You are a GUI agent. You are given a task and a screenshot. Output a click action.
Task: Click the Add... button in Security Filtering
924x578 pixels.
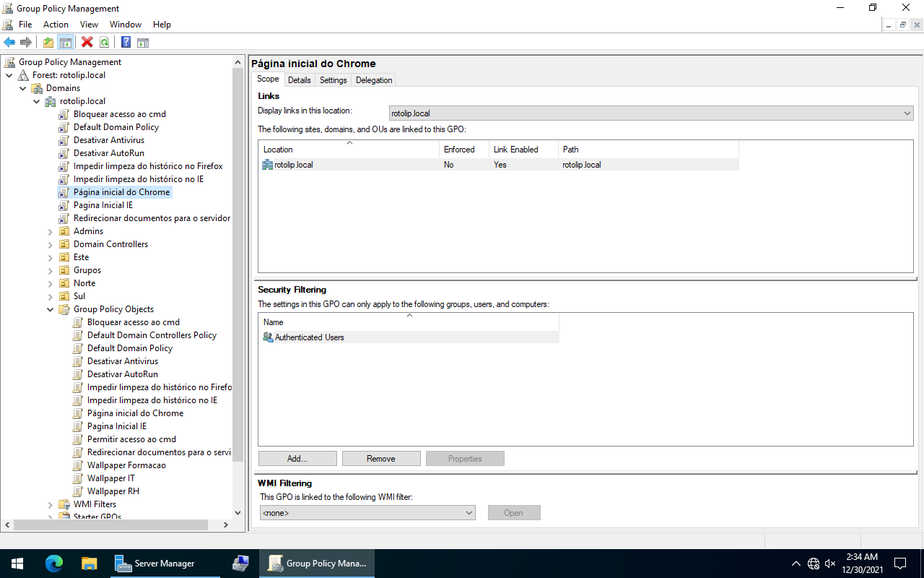coord(297,459)
